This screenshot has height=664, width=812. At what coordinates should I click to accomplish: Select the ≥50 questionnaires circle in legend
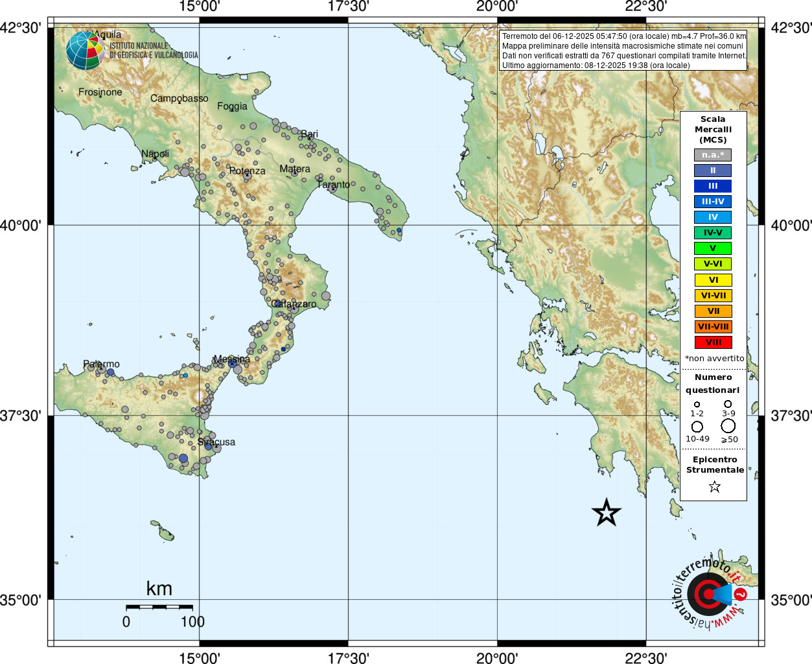(x=728, y=426)
